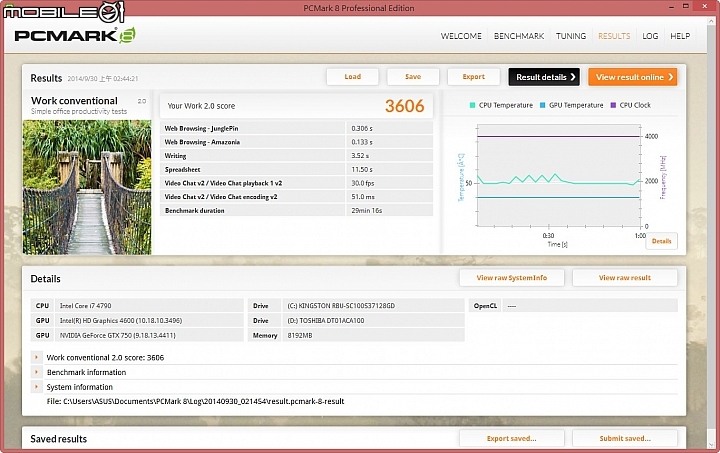The width and height of the screenshot is (720, 453).
Task: Open the HELP tab
Action: coord(680,36)
